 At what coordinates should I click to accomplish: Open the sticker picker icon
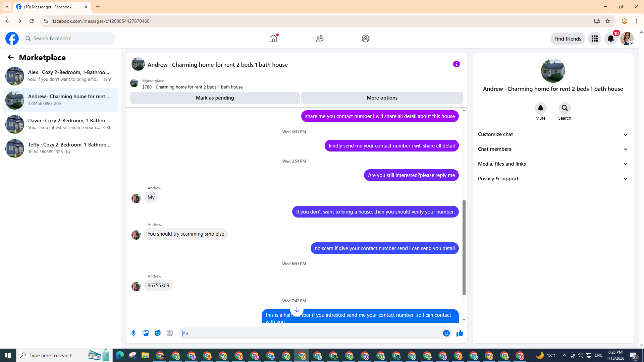tap(158, 333)
